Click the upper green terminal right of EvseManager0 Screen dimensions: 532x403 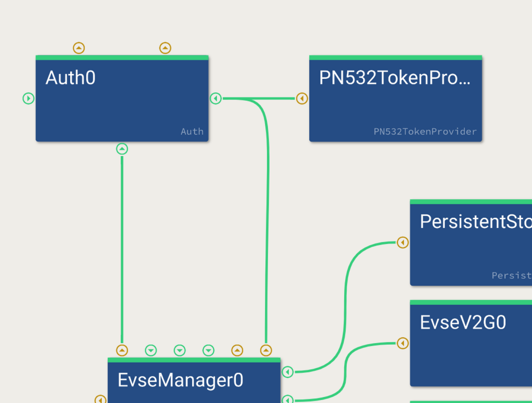[x=288, y=372]
